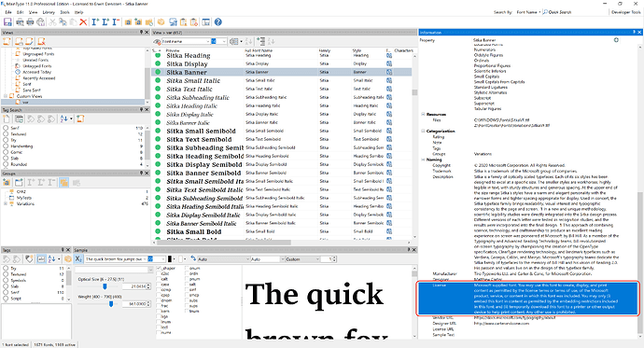Open the Help menu
The width and height of the screenshot is (644, 348).
(78, 12)
